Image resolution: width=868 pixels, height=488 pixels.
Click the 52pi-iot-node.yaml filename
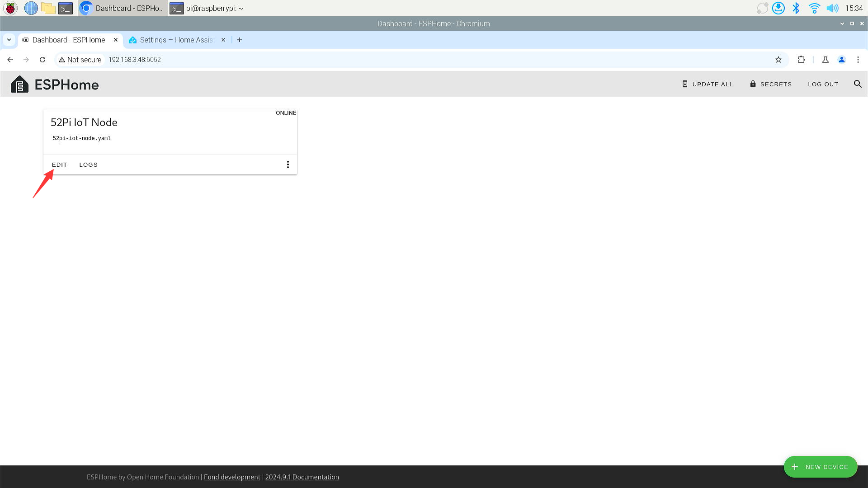[x=82, y=138]
